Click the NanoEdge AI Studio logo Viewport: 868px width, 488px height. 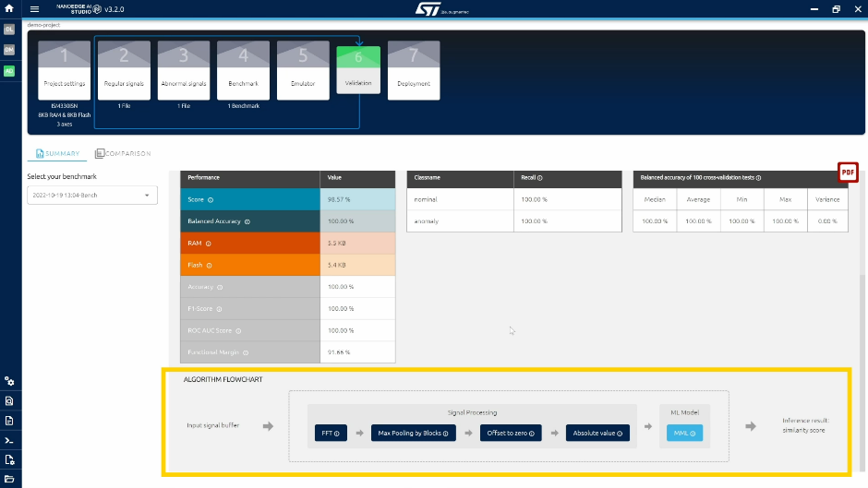coord(78,9)
